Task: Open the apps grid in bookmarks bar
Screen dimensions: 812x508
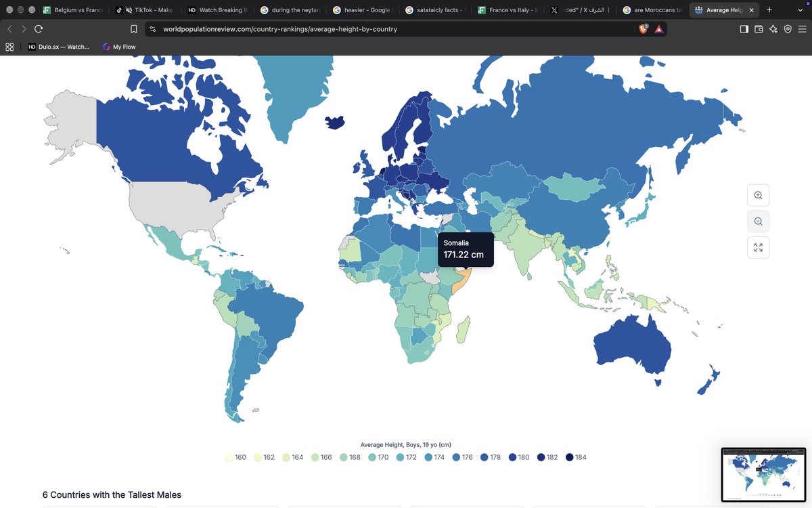Action: 9,47
